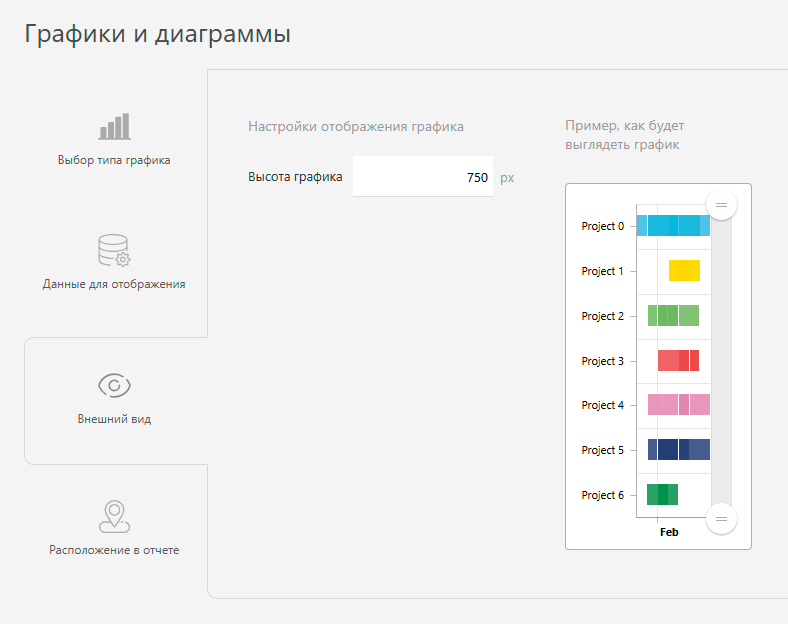The height and width of the screenshot is (624, 788).
Task: Click the yellow Project 1 bar
Action: [x=684, y=270]
